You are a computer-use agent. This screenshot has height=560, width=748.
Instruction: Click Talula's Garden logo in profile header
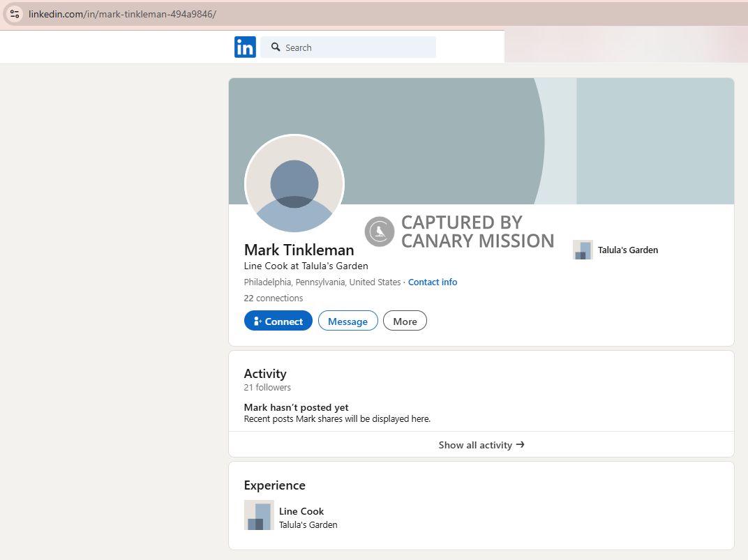[x=582, y=250]
